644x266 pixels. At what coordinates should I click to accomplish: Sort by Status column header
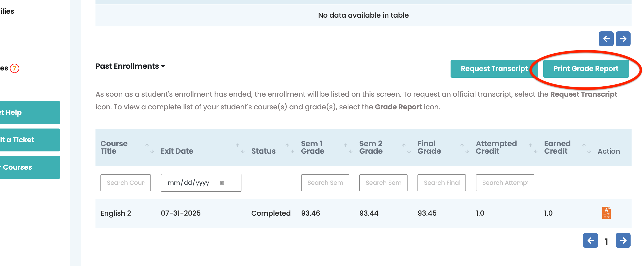[x=263, y=151]
